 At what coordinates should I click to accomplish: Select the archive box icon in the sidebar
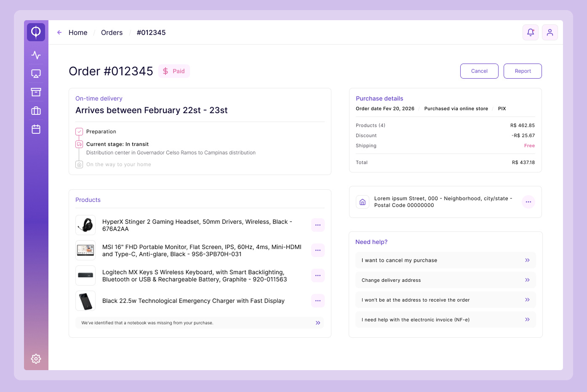(x=36, y=92)
